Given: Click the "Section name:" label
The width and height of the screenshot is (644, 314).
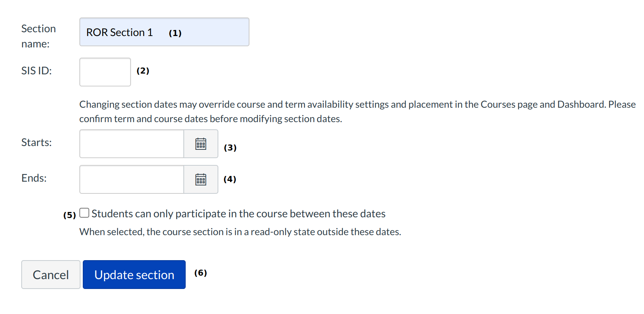Looking at the screenshot, I should tap(38, 36).
